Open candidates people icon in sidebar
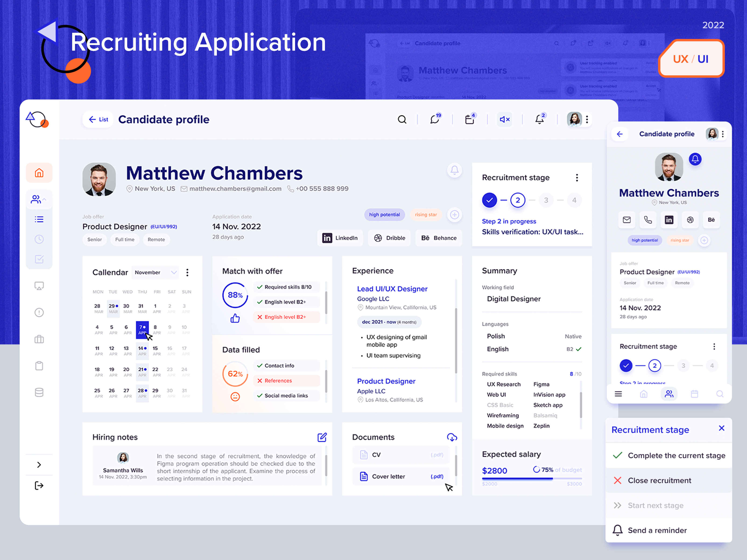Screen dimensions: 747x560 (x=35, y=199)
